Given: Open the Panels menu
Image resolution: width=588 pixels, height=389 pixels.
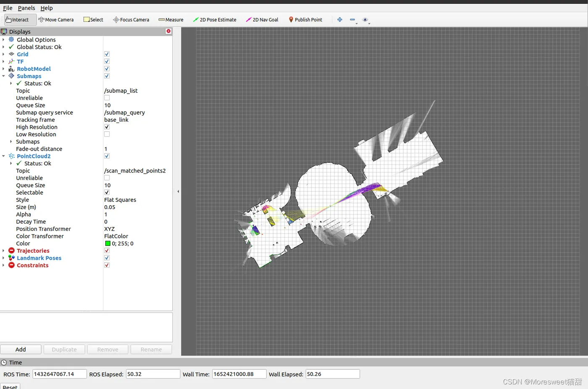Looking at the screenshot, I should tap(26, 8).
